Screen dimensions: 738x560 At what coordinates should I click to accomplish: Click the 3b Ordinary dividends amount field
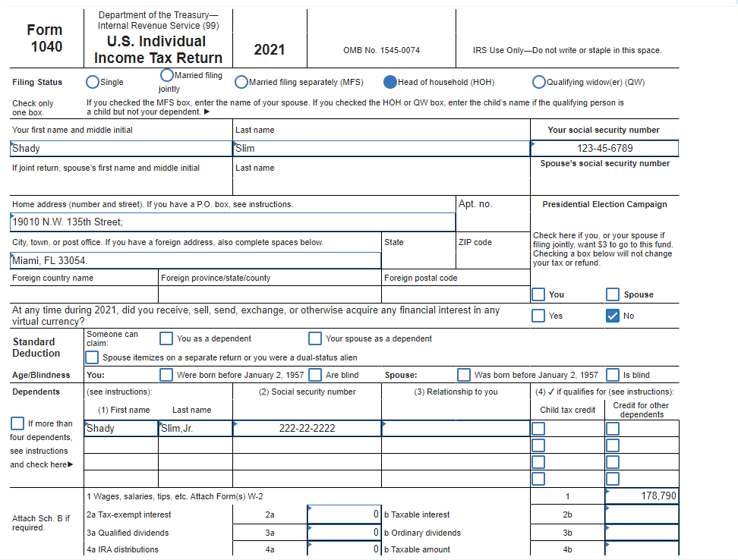tap(642, 532)
